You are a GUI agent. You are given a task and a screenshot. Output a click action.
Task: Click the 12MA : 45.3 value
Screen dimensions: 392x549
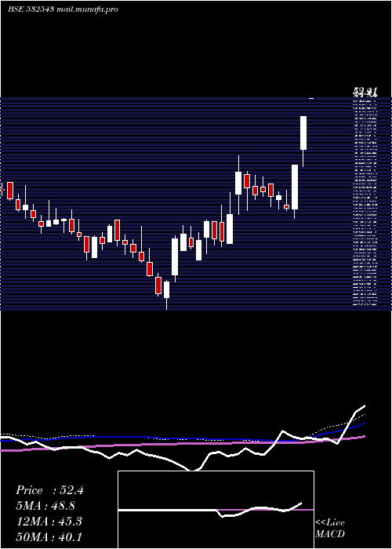tap(49, 522)
